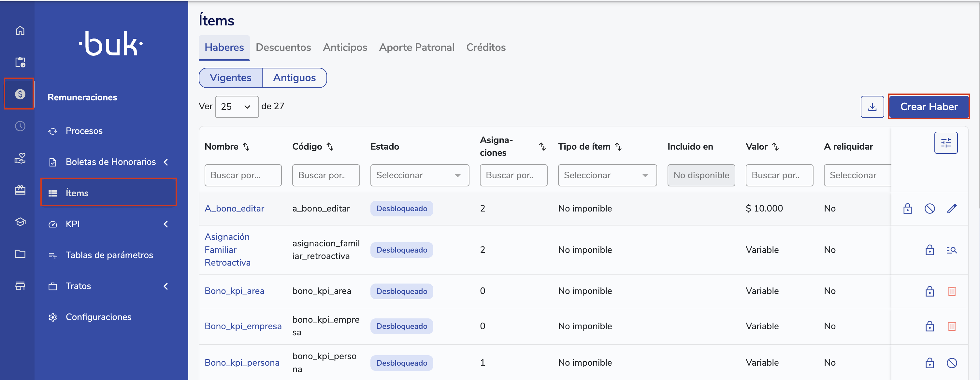Expand the Boletas de Honorarios submenu
This screenshot has width=980, height=380.
coord(110,162)
